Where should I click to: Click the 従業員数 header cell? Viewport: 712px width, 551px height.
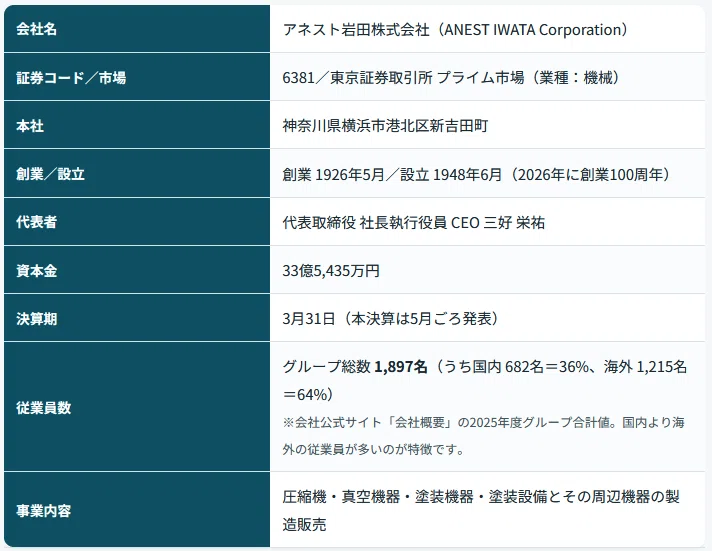click(x=137, y=407)
